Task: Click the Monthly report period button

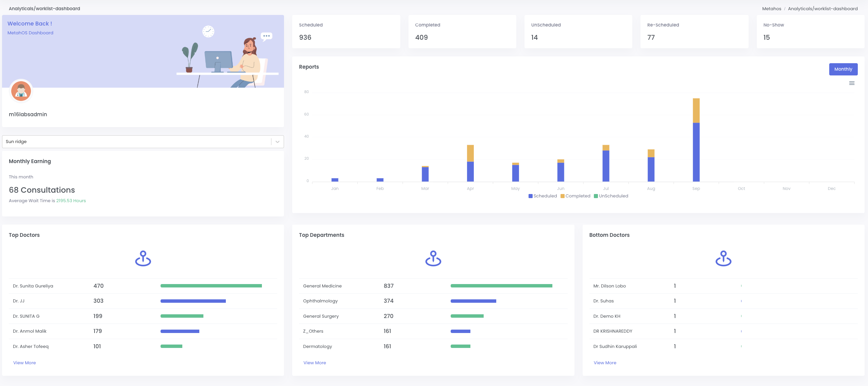Action: coord(843,69)
